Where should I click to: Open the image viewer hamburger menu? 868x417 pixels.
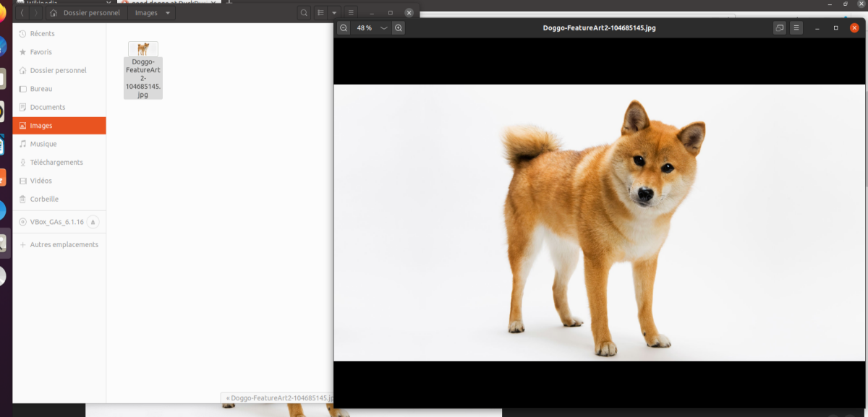tap(796, 28)
